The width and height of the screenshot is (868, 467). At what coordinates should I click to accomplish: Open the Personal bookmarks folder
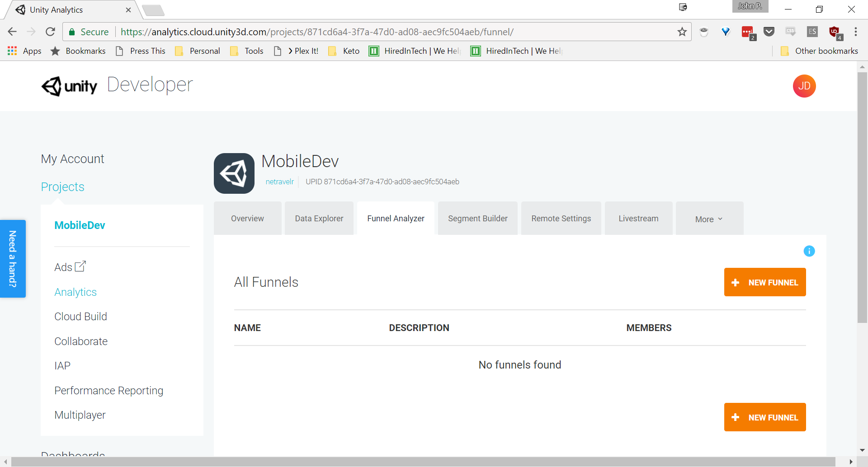[x=198, y=51]
